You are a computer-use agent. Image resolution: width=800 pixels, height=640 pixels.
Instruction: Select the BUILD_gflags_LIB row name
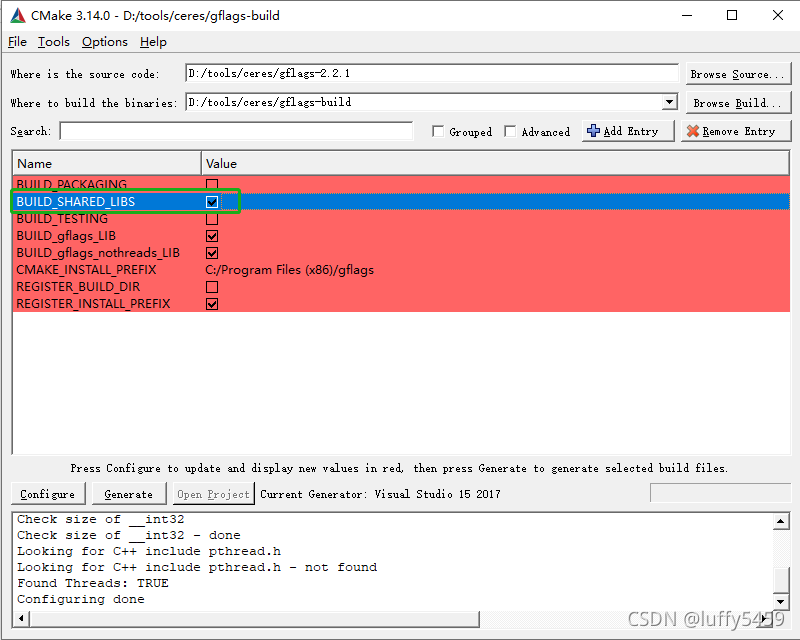66,236
